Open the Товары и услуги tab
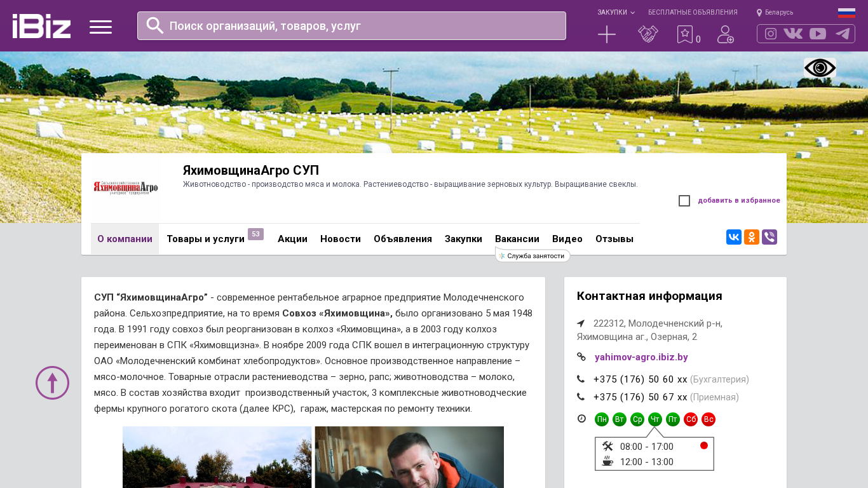 pos(206,239)
